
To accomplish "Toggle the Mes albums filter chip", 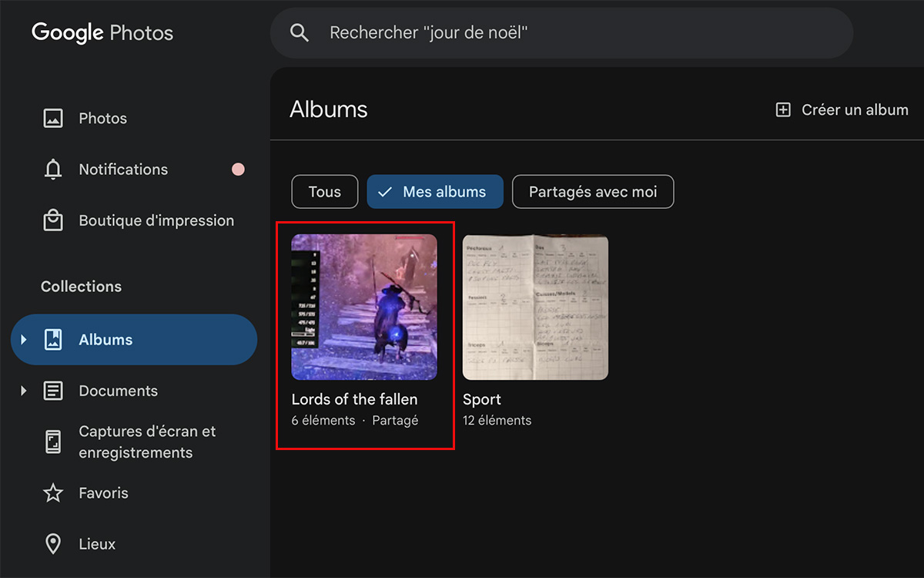I will tap(435, 192).
